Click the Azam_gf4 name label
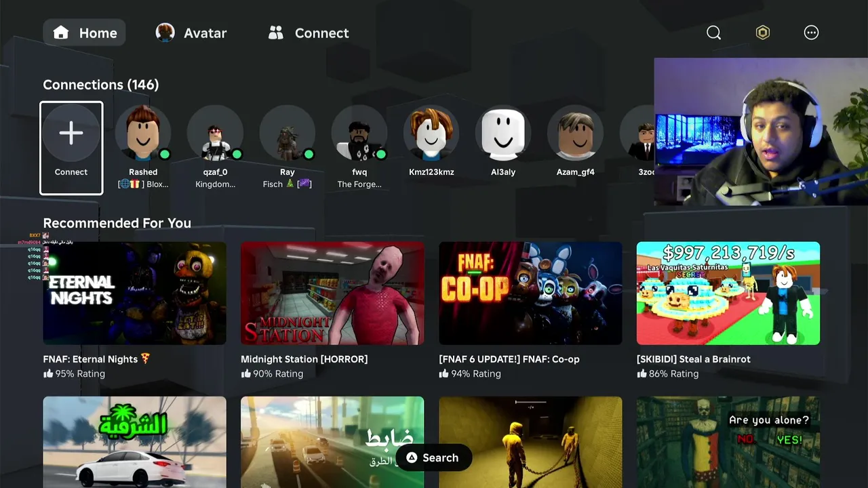Viewport: 868px width, 488px height. coord(575,172)
